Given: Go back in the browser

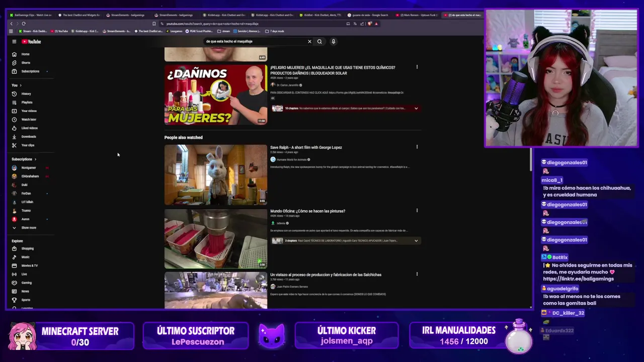Looking at the screenshot, I should pos(12,24).
